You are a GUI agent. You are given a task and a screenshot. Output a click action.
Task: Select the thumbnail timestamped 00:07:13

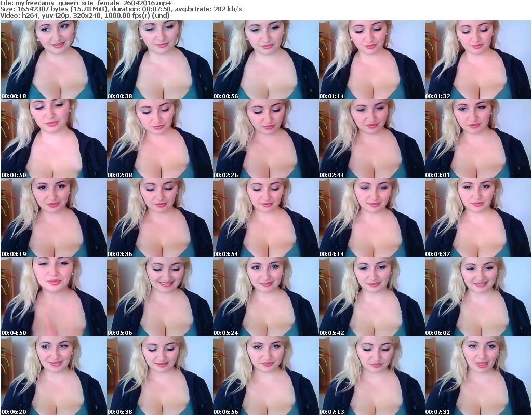[371, 376]
